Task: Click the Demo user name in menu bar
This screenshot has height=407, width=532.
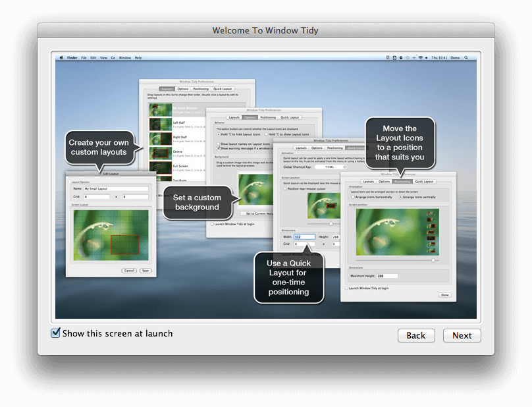Action: [x=455, y=58]
